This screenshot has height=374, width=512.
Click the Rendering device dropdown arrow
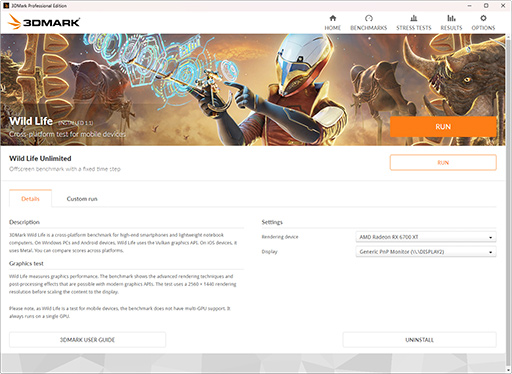(x=490, y=237)
